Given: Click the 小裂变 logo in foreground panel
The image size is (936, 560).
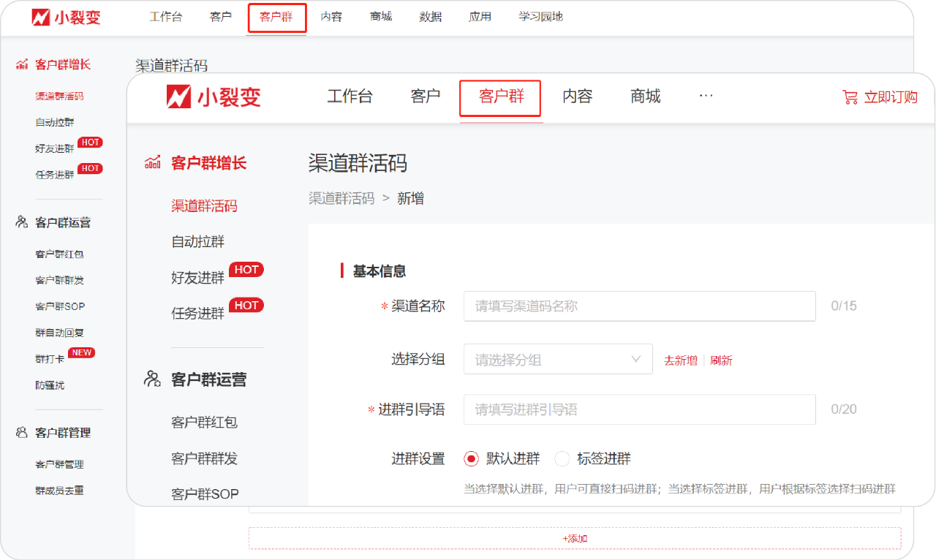Looking at the screenshot, I should point(214,97).
